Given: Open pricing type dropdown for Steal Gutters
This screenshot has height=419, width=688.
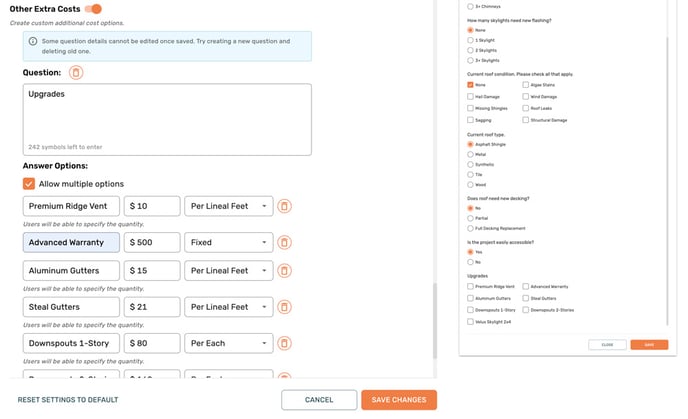Looking at the screenshot, I should click(x=229, y=307).
